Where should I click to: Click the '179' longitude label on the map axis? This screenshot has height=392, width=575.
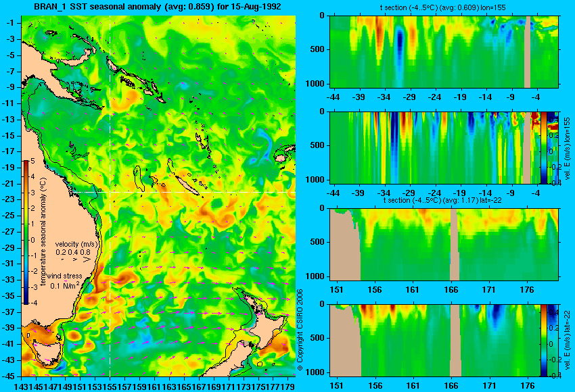288,386
